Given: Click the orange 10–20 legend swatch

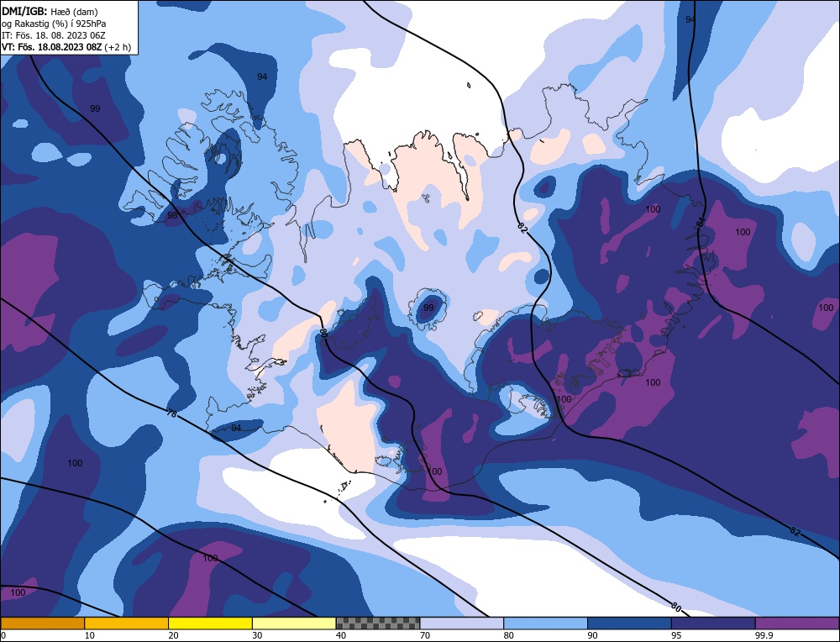Looking at the screenshot, I should [x=127, y=623].
